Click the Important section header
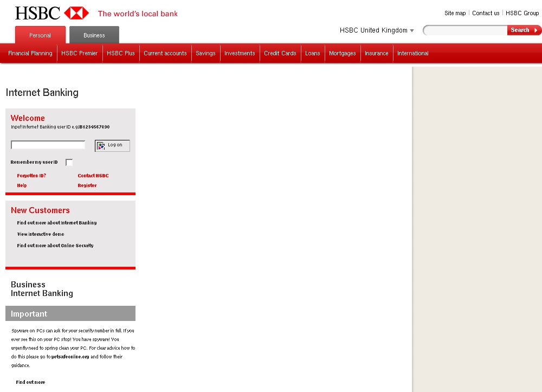The image size is (542, 392). click(70, 313)
